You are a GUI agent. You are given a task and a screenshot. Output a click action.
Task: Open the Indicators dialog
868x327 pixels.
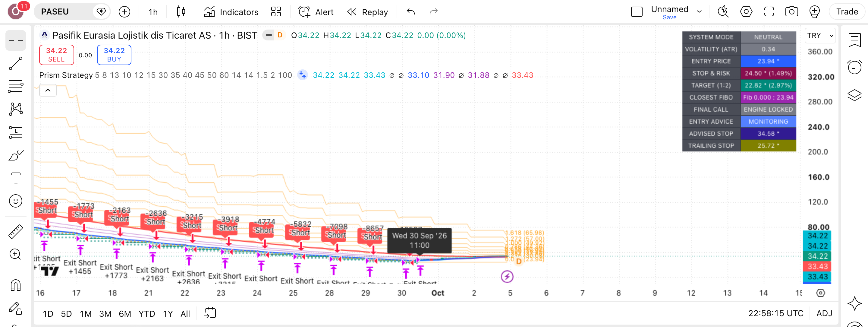pyautogui.click(x=231, y=12)
